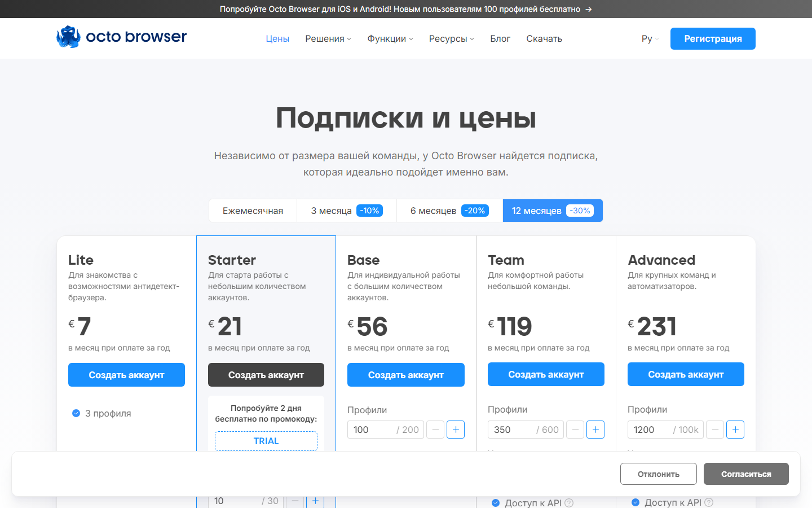Click the help icon beside Advanced's Доступ к API

coord(709,503)
